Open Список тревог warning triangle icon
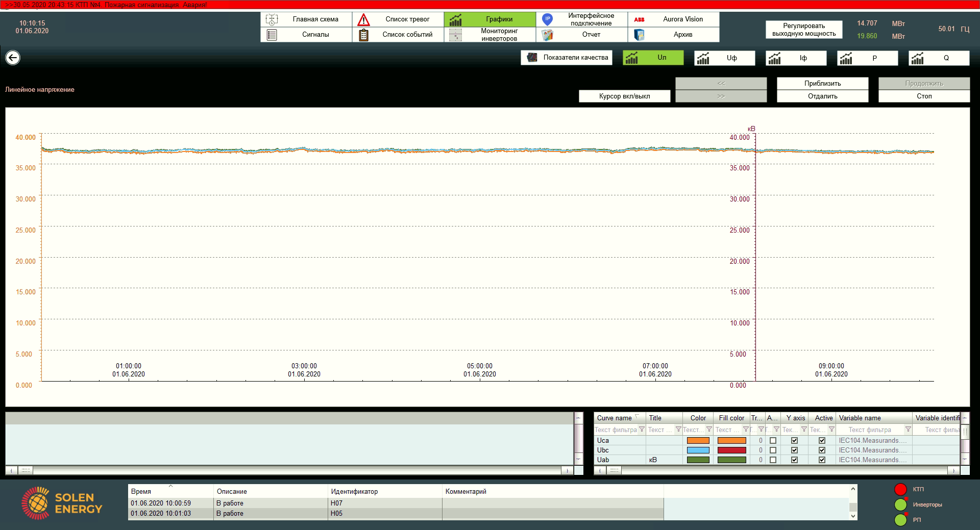The height and width of the screenshot is (530, 980). [x=363, y=19]
